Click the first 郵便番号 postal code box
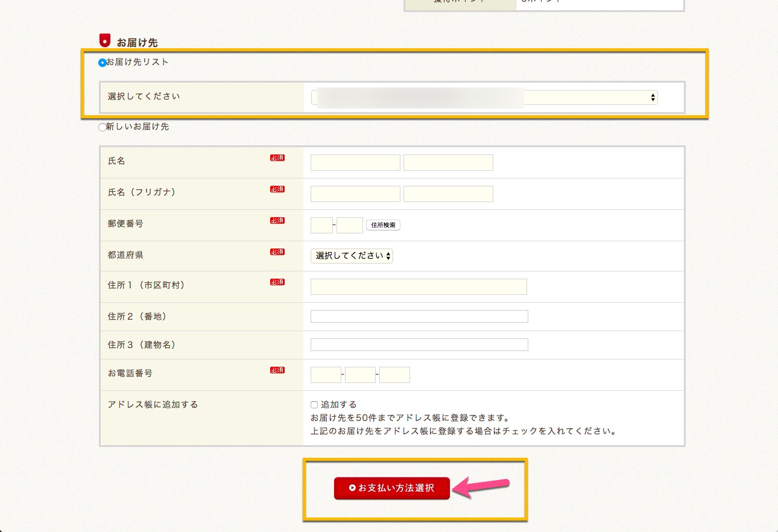Screen dimensions: 778x532 [x=321, y=226]
